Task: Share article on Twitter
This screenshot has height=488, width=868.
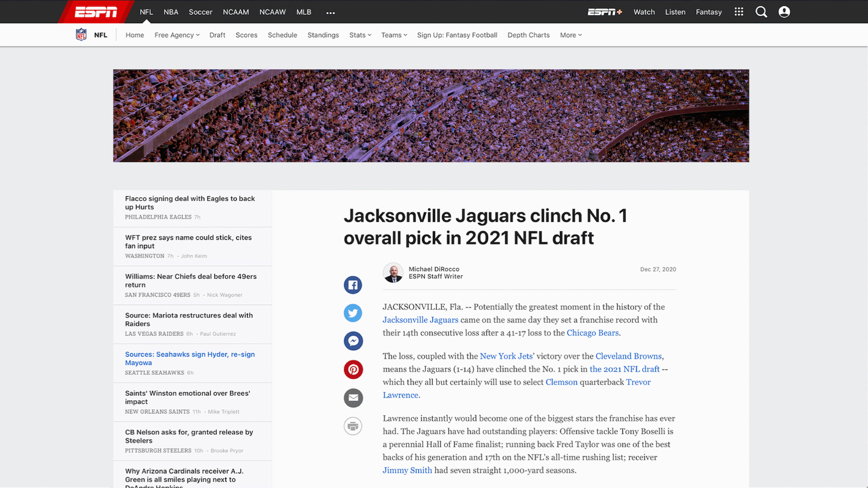Action: (353, 313)
